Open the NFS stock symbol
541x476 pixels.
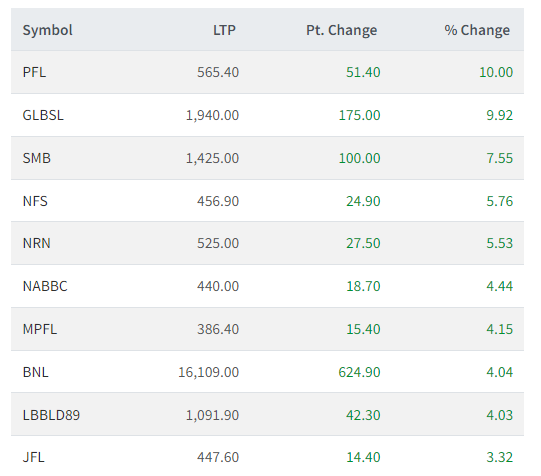click(x=35, y=201)
